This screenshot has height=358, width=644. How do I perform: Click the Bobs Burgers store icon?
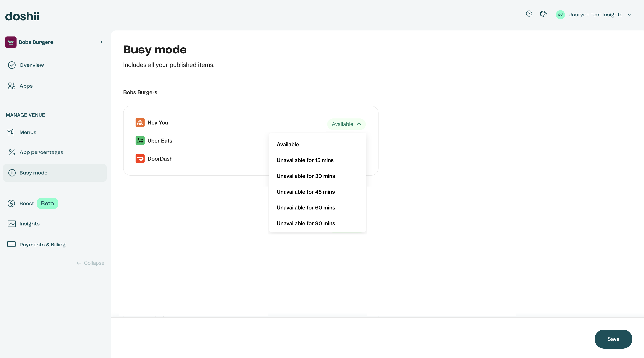pos(11,42)
